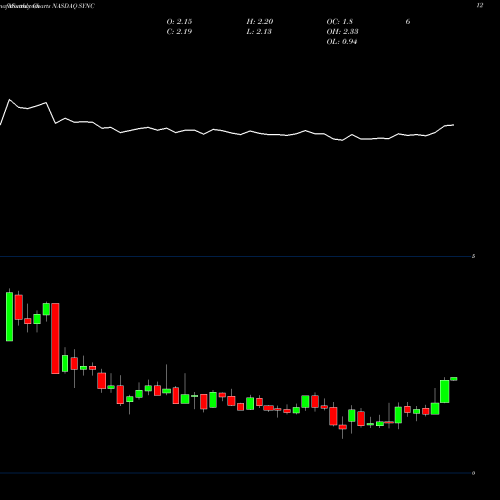Click the peak of the white line chart
500x500 pixels.
(x=9, y=100)
